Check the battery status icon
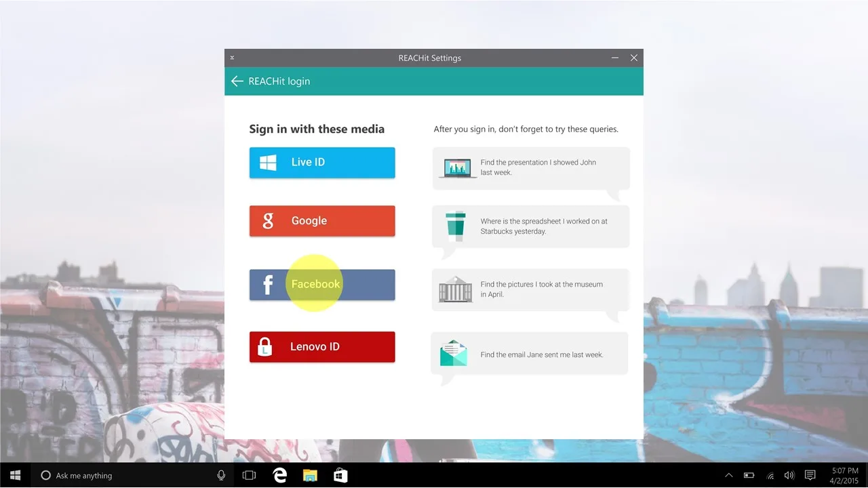 (749, 475)
